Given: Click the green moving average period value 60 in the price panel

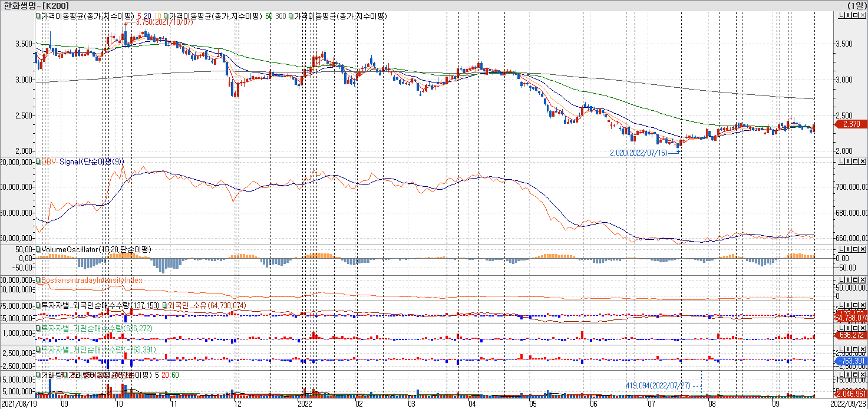Looking at the screenshot, I should tap(269, 16).
